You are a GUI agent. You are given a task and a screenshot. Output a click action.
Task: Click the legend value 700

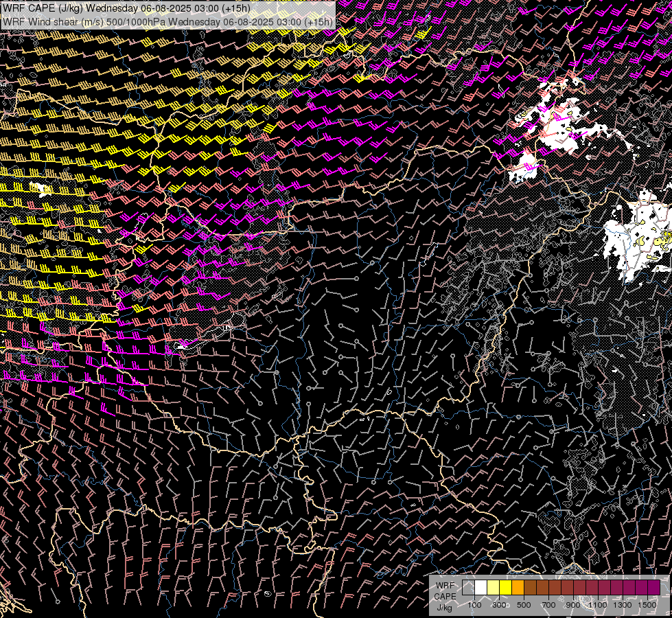click(548, 605)
